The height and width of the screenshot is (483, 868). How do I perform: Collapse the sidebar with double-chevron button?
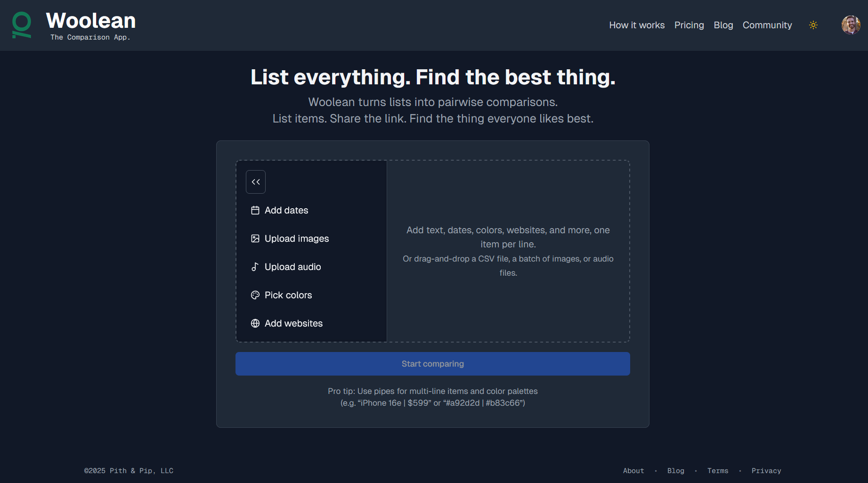[x=256, y=182]
